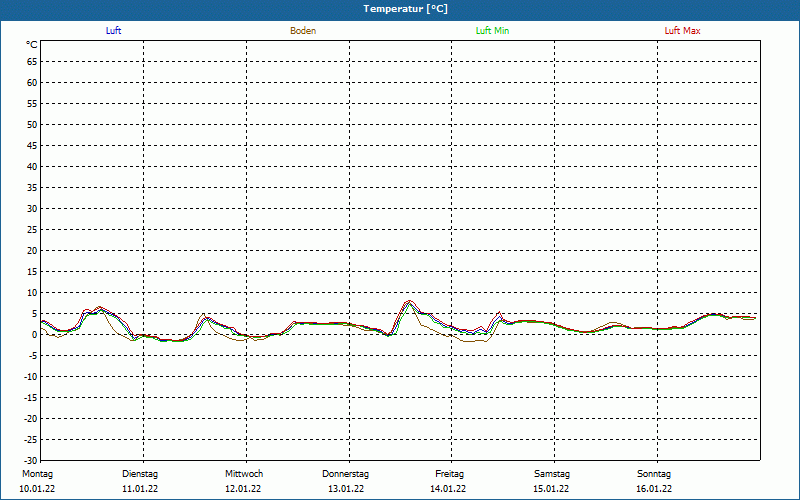
Task: Click the 'Freitag' day label
Action: [x=449, y=474]
